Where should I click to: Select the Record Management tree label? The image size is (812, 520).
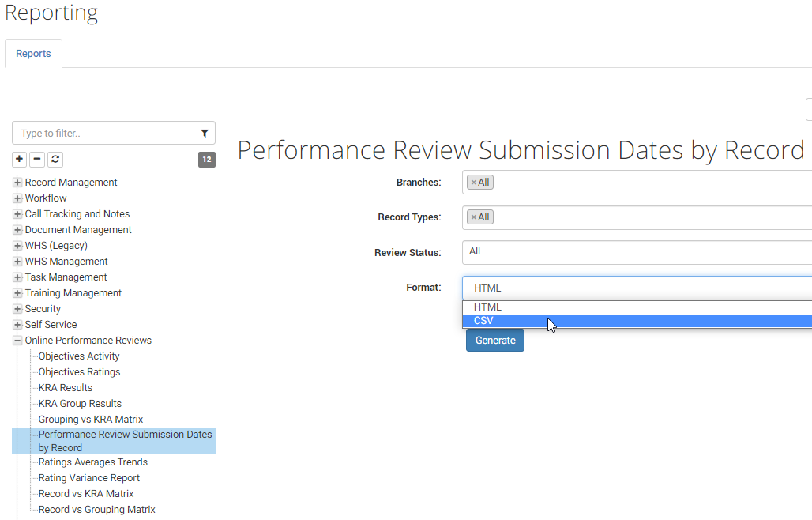coord(71,183)
